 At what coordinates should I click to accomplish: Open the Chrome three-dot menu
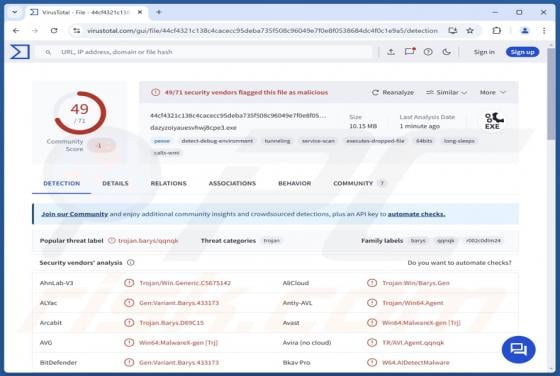[544, 31]
